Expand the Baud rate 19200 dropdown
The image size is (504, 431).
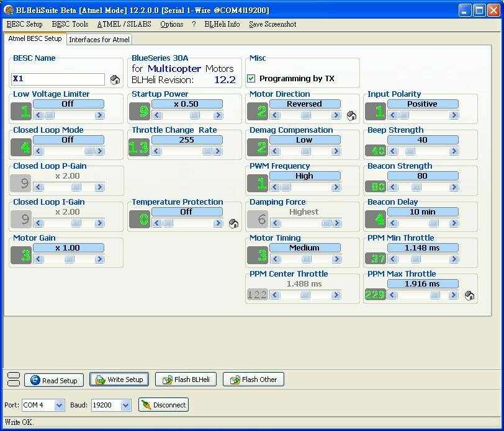coord(126,405)
